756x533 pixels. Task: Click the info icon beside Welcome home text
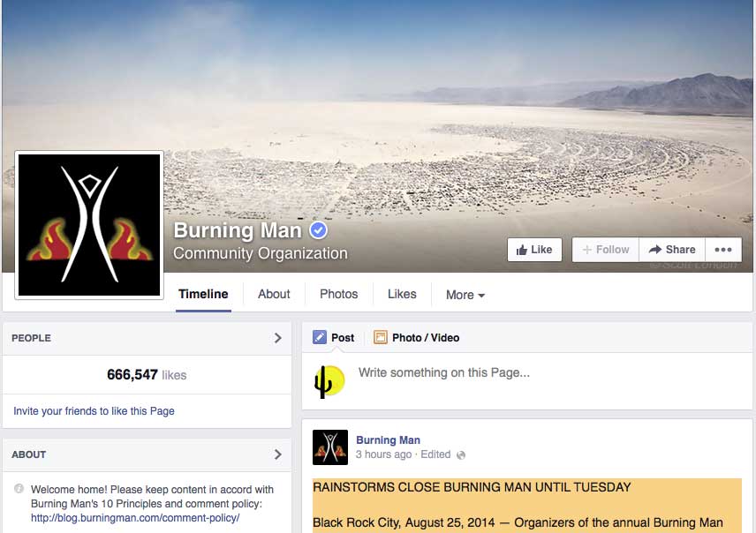click(19, 488)
